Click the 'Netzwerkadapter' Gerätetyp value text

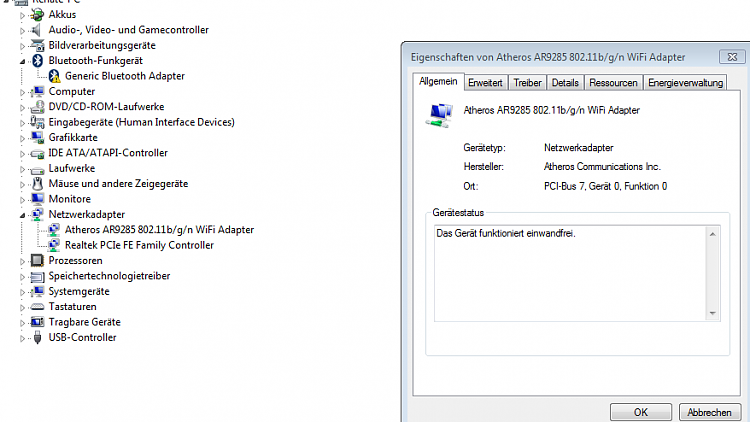point(579,148)
